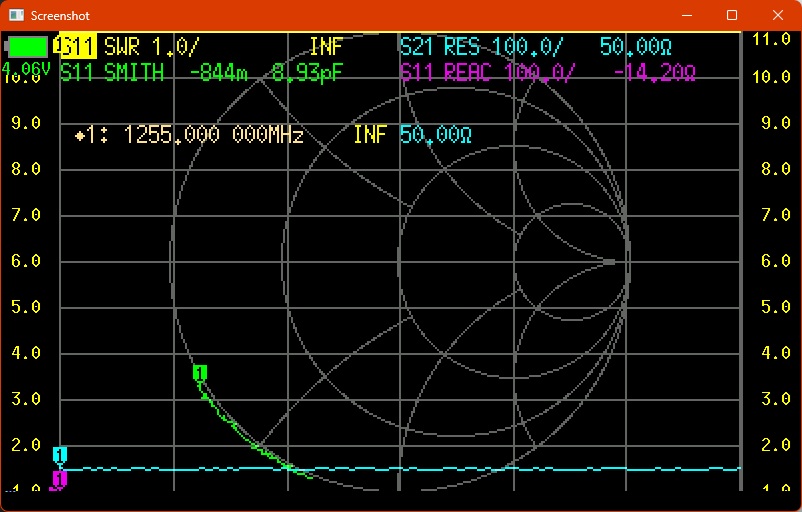Click the Screenshot window app icon

(15, 15)
